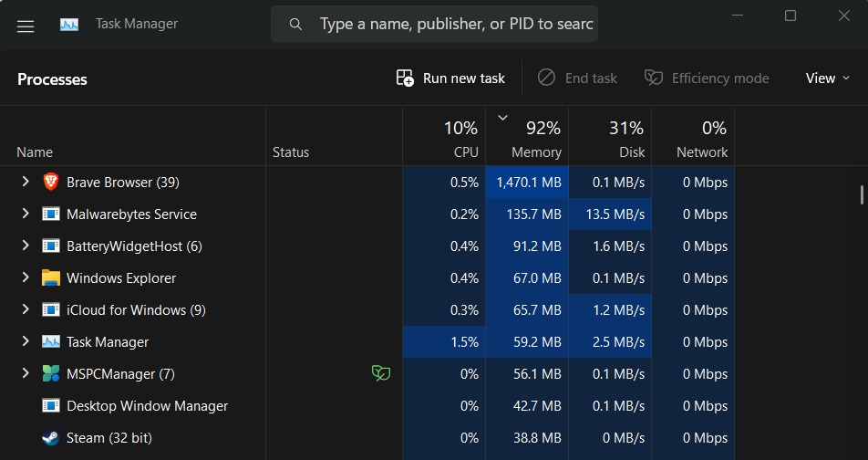Click MSPCManager green efficiency leaf icon
Viewport: 868px width, 460px height.
point(380,373)
